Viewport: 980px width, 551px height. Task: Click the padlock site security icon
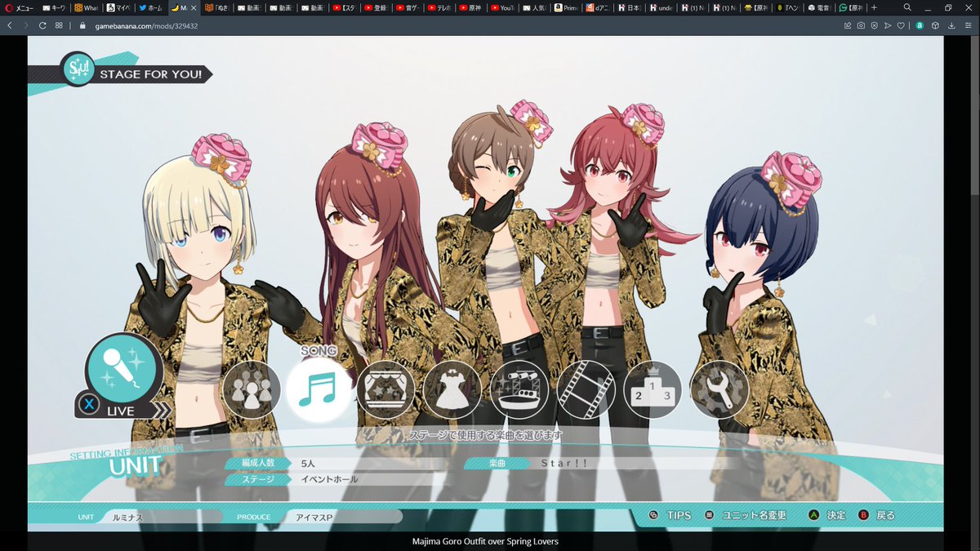coord(82,25)
